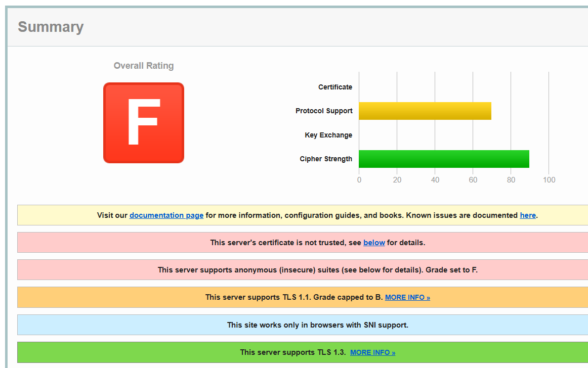Open the documentation page link
This screenshot has width=588, height=368.
166,215
